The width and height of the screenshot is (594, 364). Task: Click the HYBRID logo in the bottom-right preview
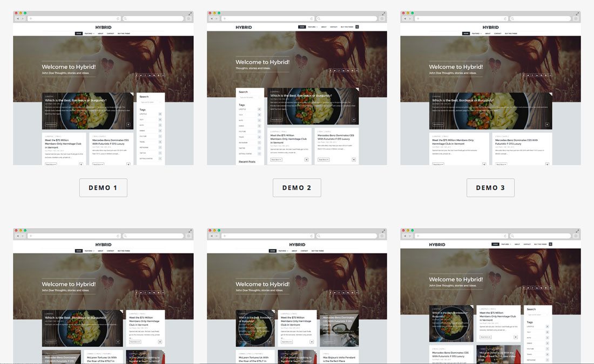tap(437, 245)
